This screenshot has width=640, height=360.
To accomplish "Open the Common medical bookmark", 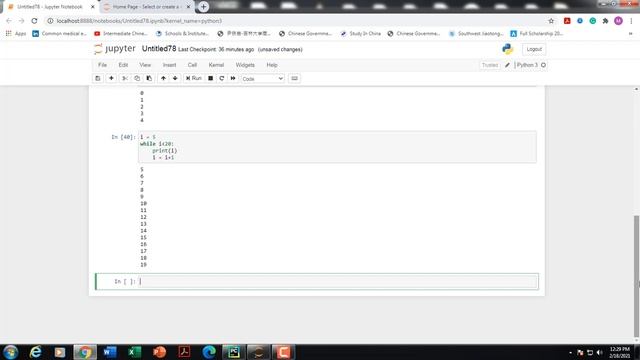I will 60,33.
